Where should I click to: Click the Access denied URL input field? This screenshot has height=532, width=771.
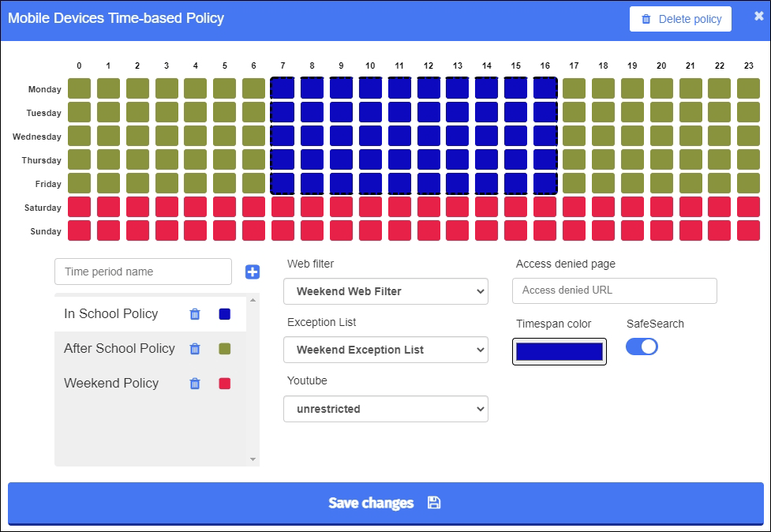(614, 290)
